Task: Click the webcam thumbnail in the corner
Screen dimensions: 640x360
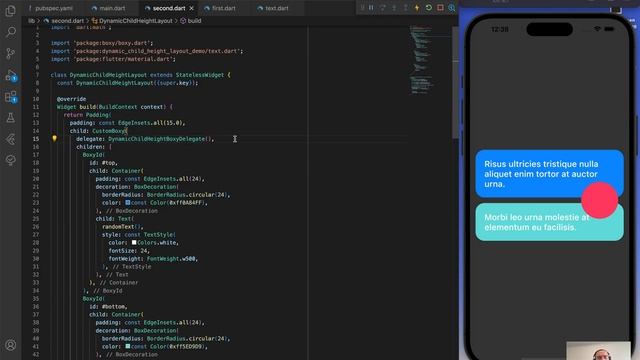Action: tap(599, 351)
